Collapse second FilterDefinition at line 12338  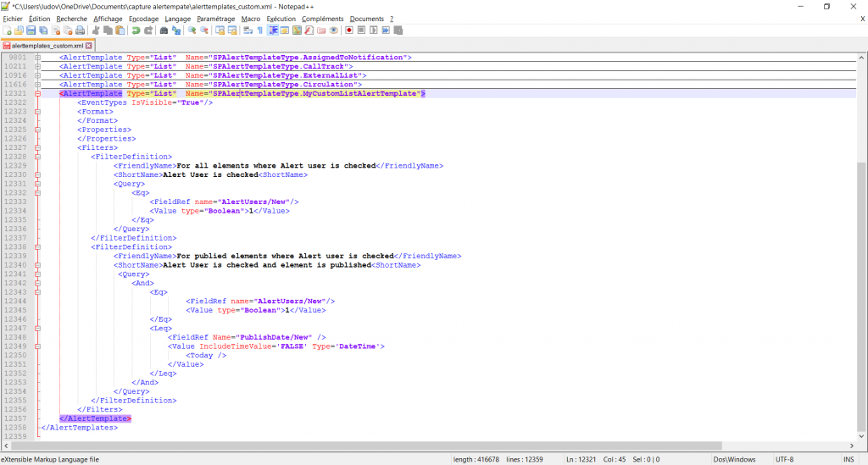click(x=37, y=247)
